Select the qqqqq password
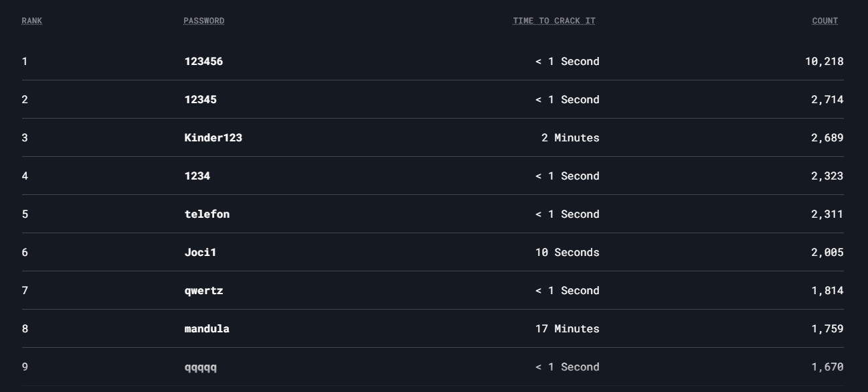868x392 pixels. point(200,367)
